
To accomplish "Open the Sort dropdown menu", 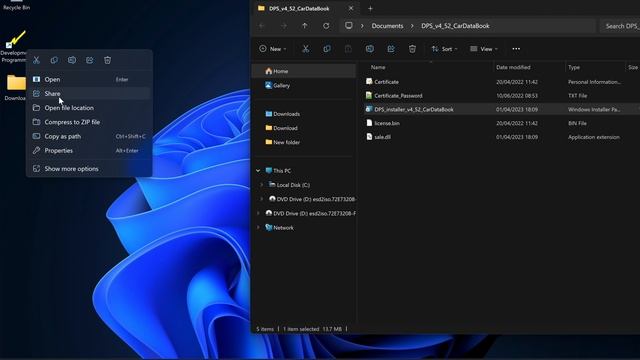I will point(444,49).
